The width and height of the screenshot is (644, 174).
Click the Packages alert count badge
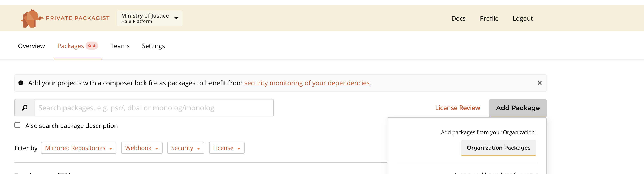(92, 46)
